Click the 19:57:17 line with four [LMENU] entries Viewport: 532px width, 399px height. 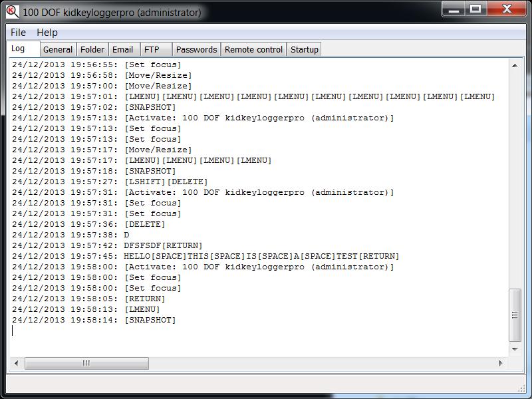[x=142, y=160]
